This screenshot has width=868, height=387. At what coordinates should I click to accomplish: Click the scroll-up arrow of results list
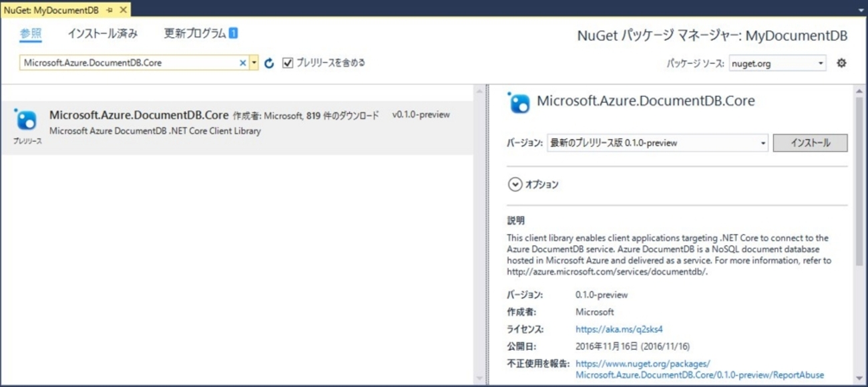click(x=479, y=90)
